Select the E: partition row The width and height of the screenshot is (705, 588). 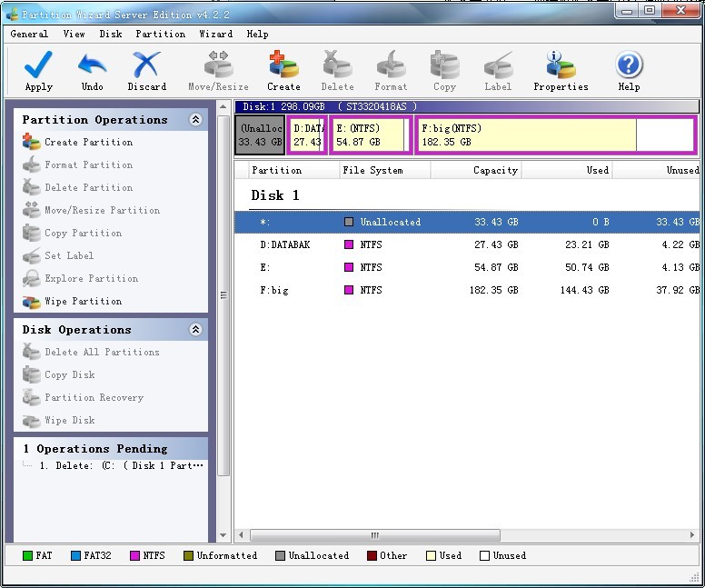click(467, 267)
